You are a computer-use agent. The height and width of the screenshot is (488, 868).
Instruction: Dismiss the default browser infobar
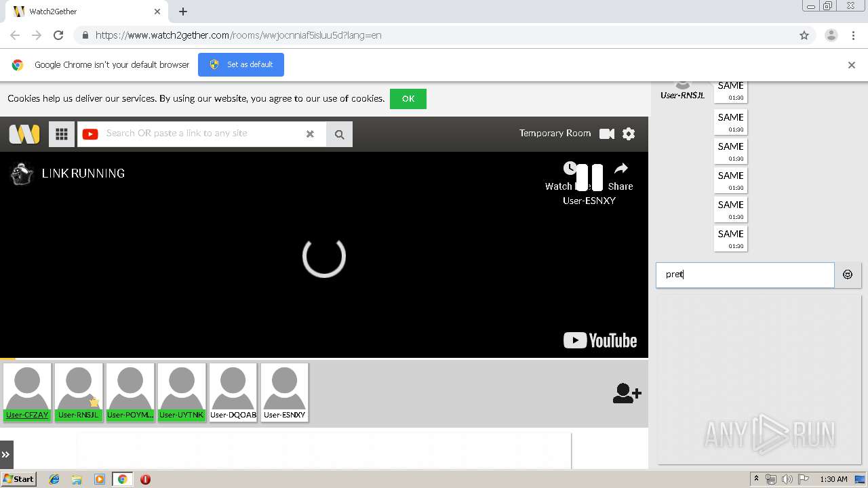[852, 65]
